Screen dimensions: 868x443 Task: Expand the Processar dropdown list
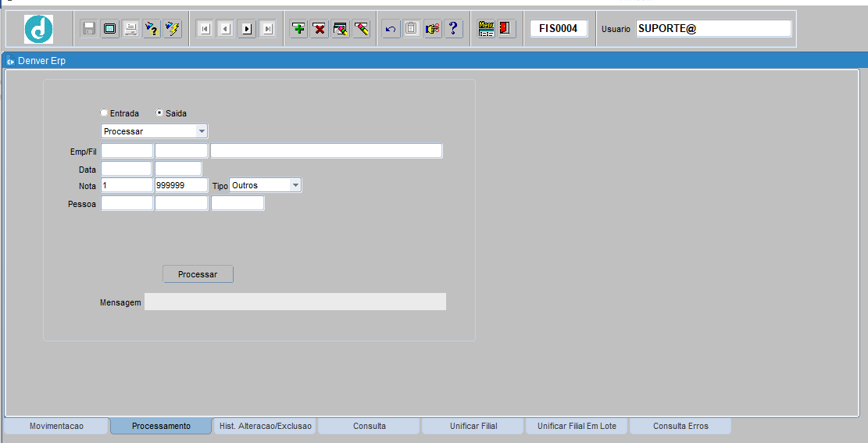[x=201, y=131]
